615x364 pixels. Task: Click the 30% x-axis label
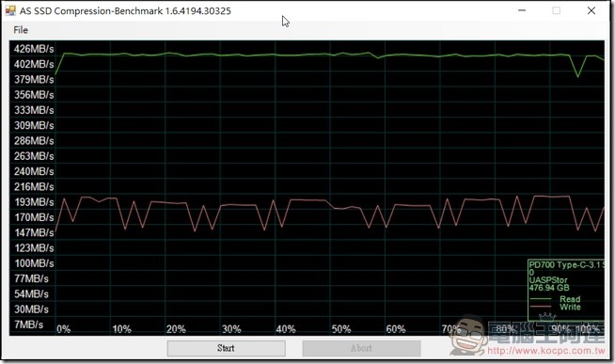[x=231, y=329]
